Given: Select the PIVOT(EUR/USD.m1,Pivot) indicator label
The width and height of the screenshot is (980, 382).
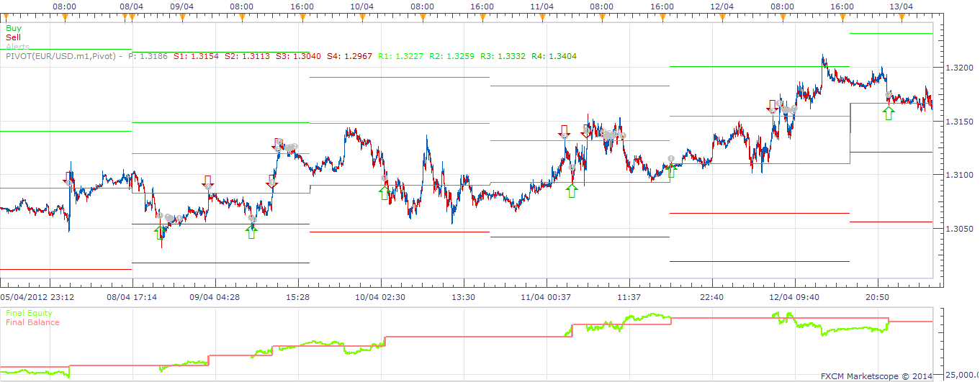Looking at the screenshot, I should (x=63, y=56).
